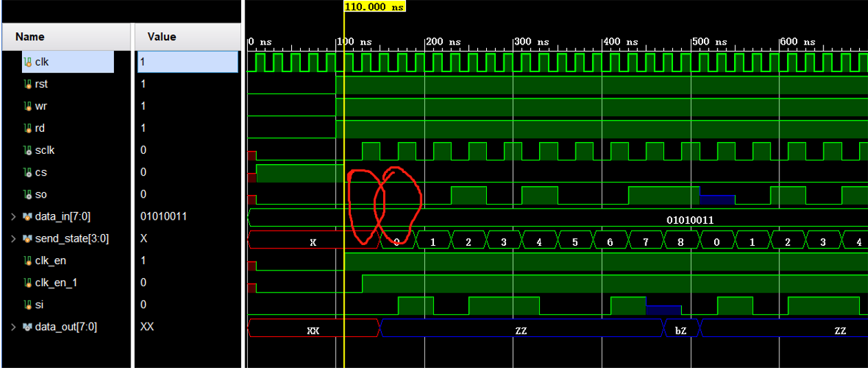Click the rd signal icon
The height and width of the screenshot is (370, 868).
(x=27, y=128)
